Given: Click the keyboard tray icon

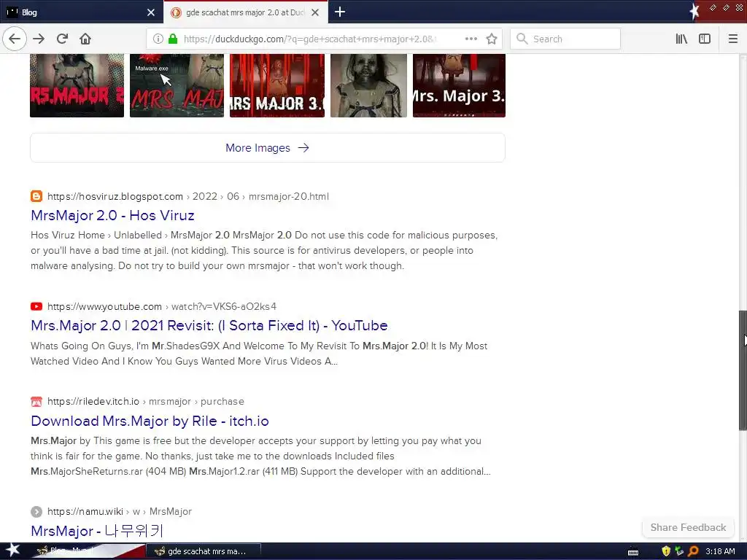Looking at the screenshot, I should (x=633, y=552).
